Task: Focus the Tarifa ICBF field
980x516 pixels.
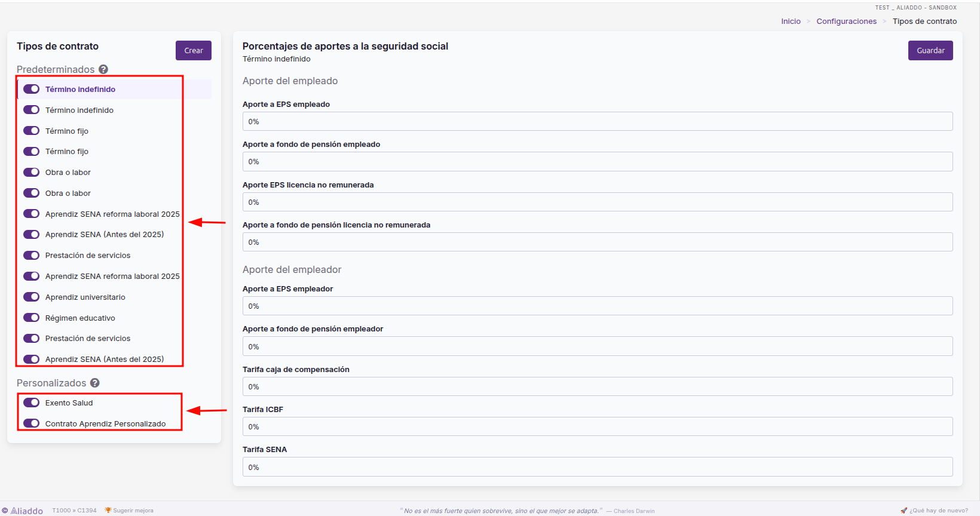Action: 598,426
